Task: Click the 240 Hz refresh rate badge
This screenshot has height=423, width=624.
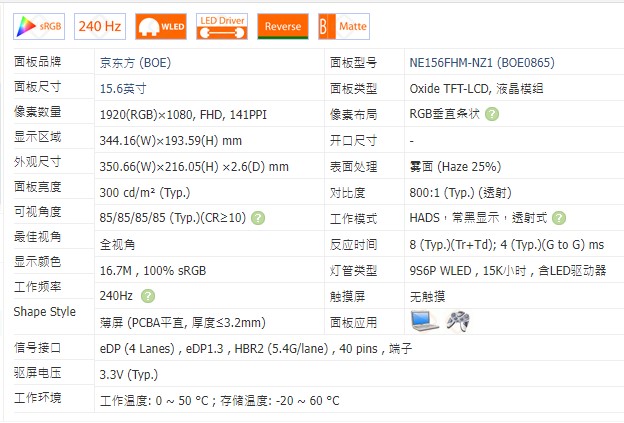Action: point(100,26)
